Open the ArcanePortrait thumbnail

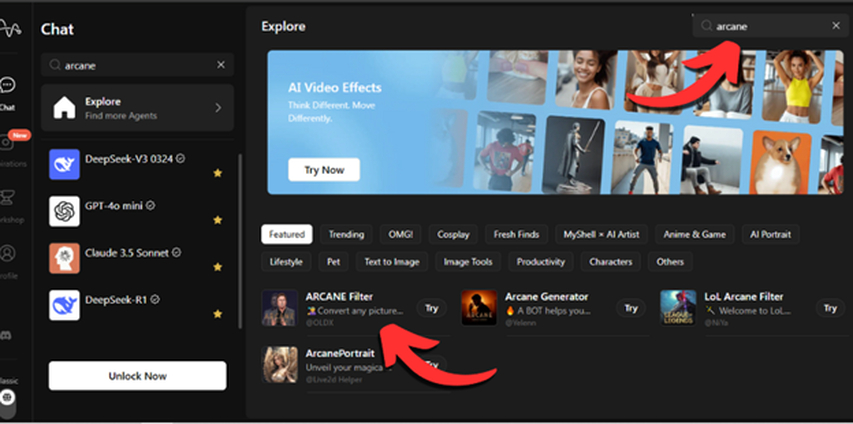click(x=280, y=365)
